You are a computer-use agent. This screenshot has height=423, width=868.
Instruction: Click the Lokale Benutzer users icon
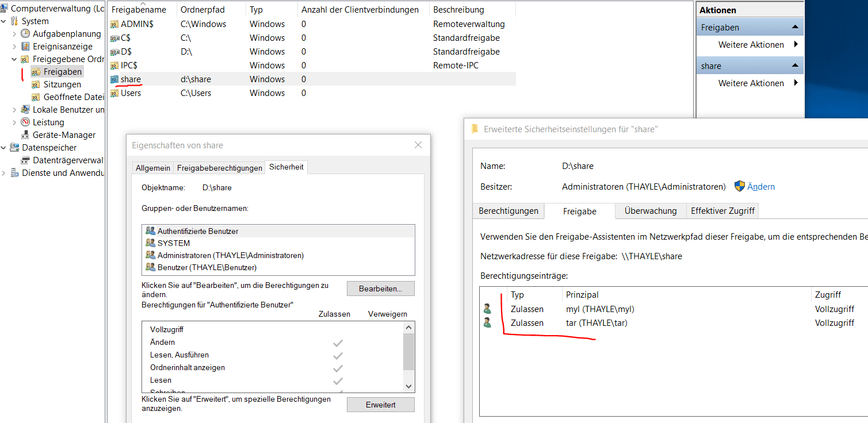tap(25, 109)
